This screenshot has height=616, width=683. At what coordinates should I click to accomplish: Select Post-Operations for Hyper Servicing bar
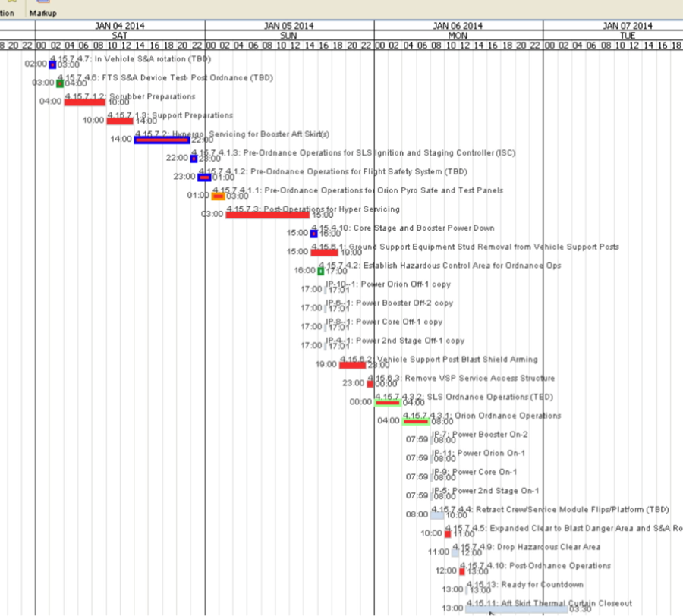[267, 215]
